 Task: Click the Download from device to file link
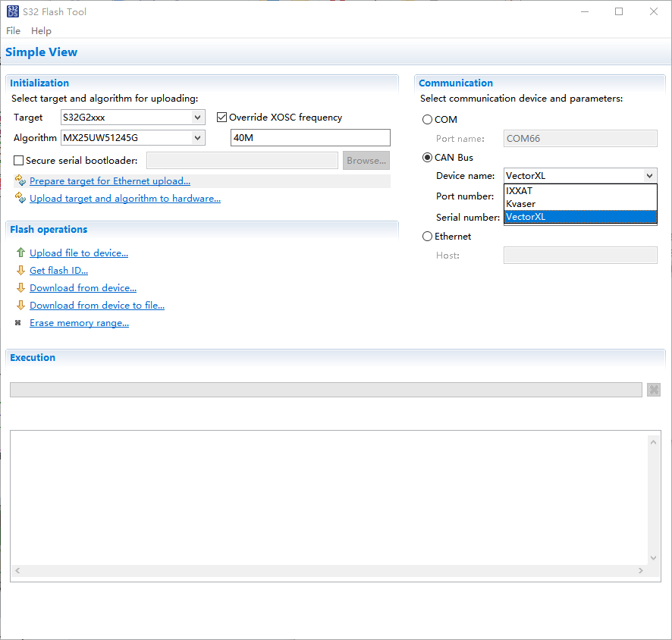tap(97, 305)
